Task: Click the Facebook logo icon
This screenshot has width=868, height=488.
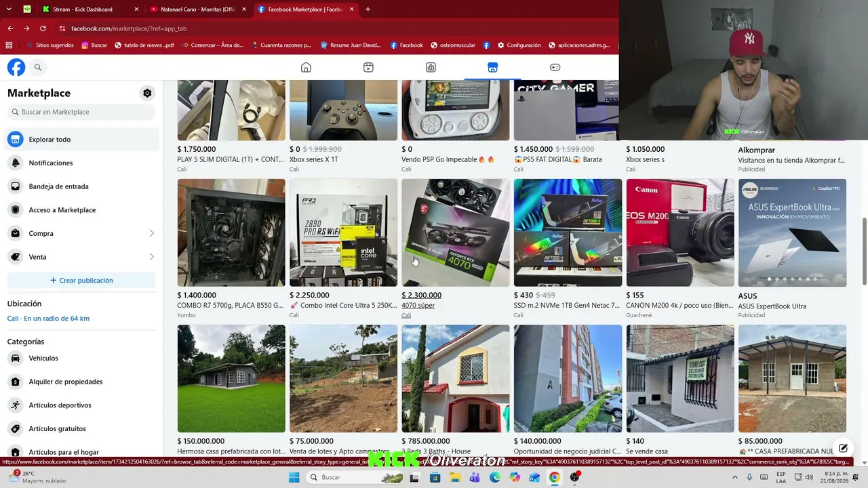Action: (x=16, y=67)
